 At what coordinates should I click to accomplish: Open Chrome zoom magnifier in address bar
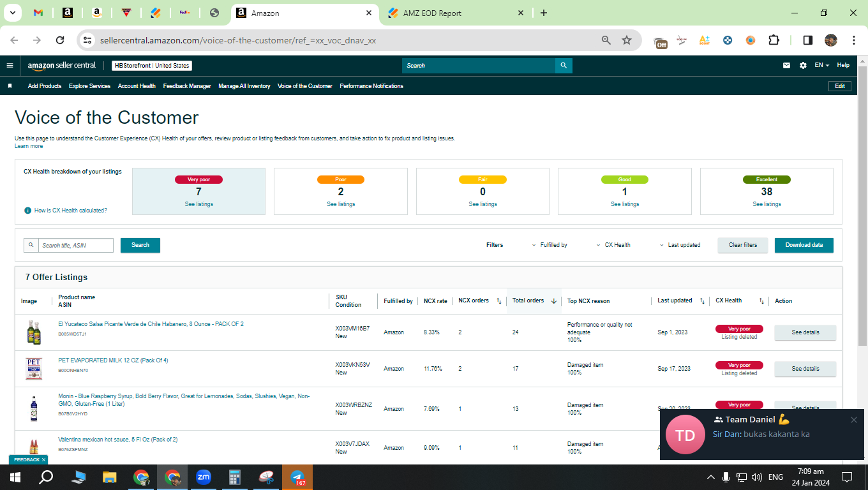coord(606,40)
